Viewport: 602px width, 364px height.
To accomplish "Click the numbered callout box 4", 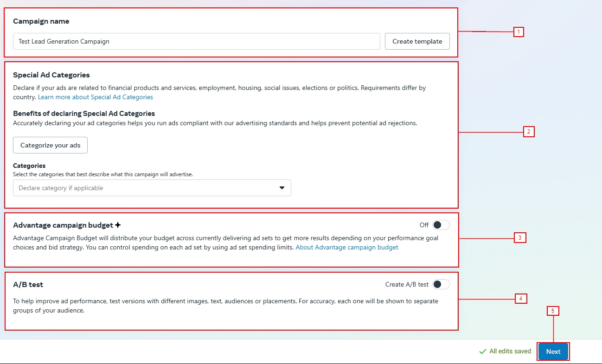I will pyautogui.click(x=521, y=299).
